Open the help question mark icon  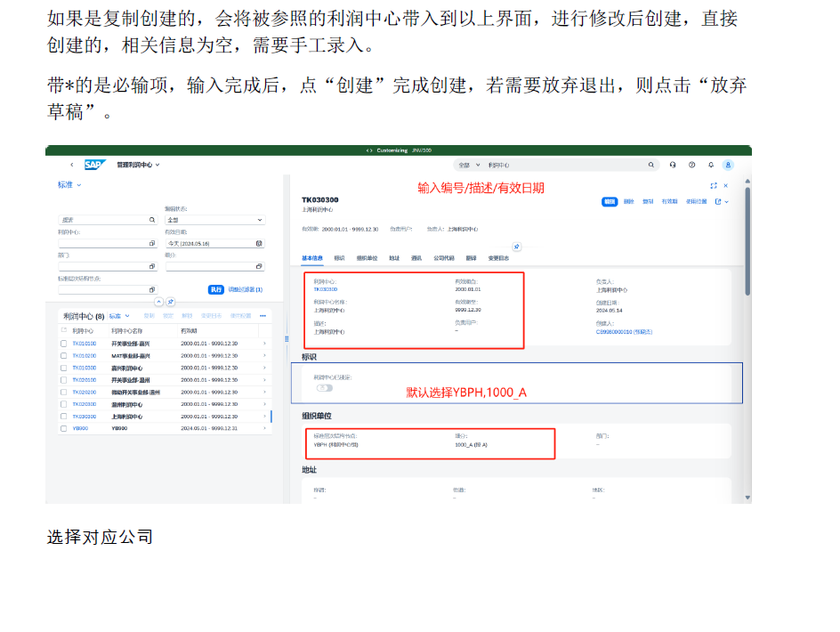(691, 165)
